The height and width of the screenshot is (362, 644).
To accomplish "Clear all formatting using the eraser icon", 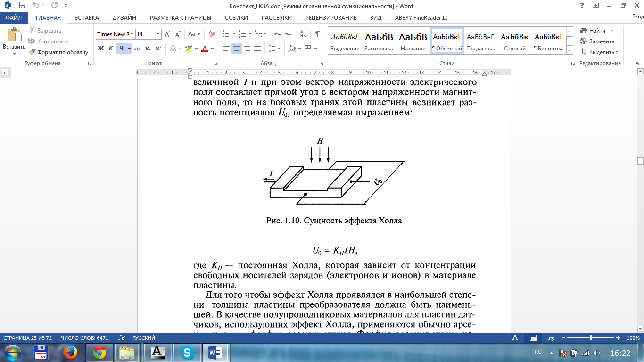I will [212, 34].
